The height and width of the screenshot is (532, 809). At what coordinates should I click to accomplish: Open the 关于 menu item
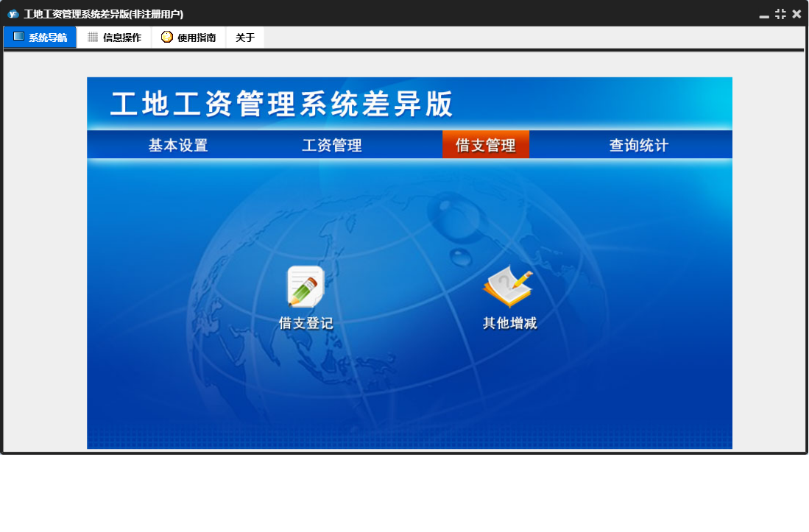[x=245, y=37]
